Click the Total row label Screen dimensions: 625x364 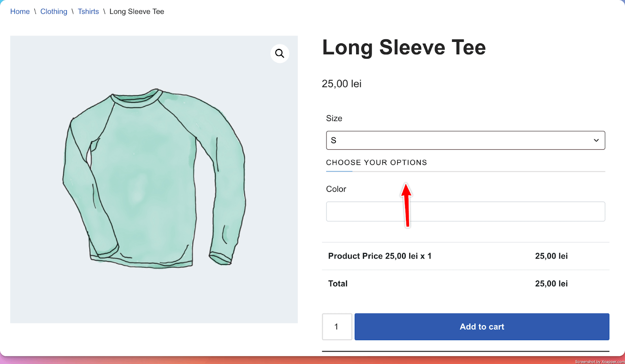(x=337, y=284)
